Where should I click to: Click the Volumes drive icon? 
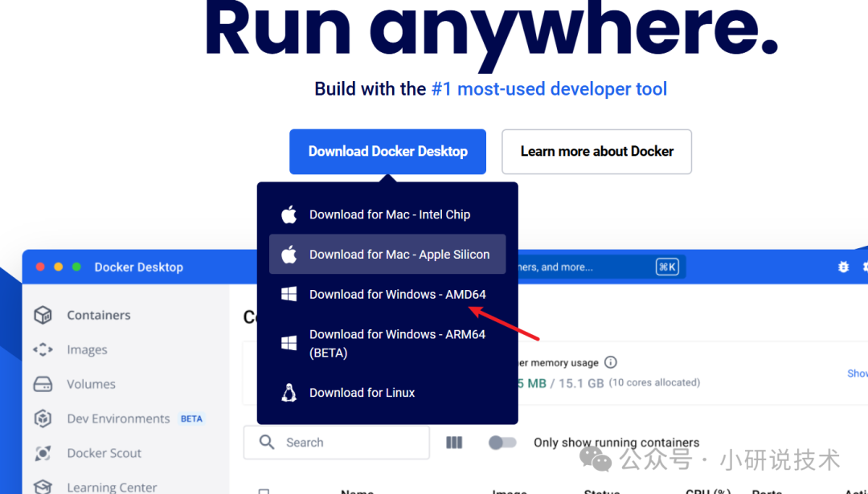43,384
